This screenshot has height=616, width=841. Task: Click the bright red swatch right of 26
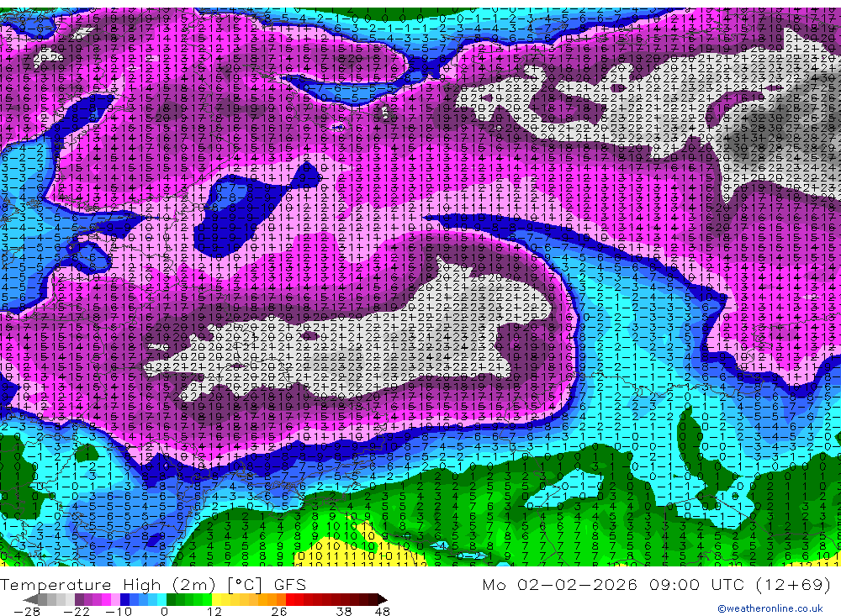pyautogui.click(x=289, y=599)
